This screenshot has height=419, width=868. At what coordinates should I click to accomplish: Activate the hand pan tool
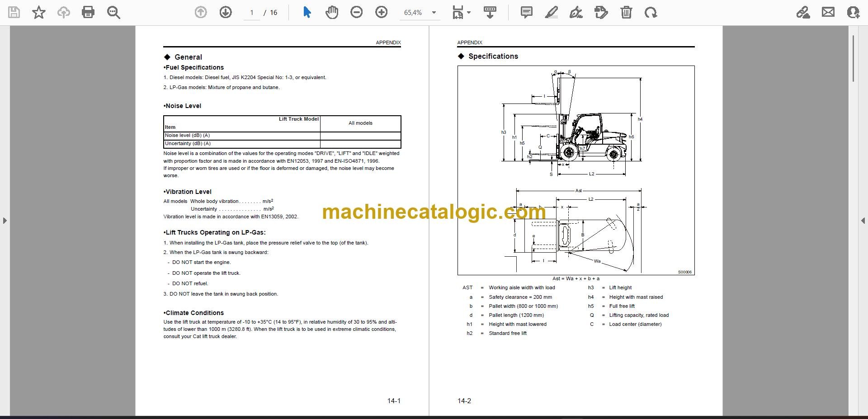(x=332, y=12)
